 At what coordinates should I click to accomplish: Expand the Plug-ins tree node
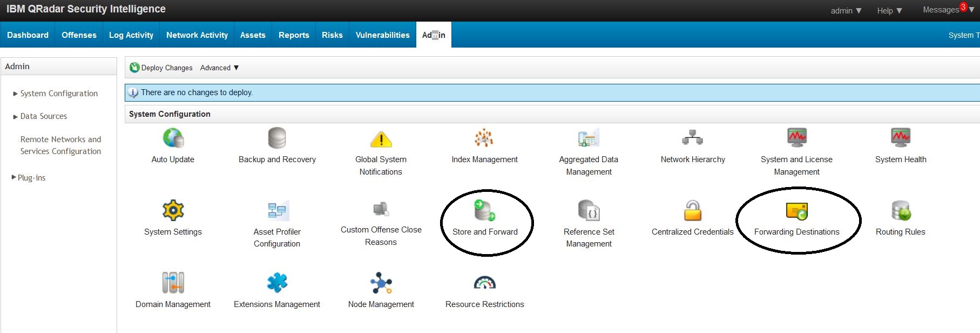pos(14,177)
